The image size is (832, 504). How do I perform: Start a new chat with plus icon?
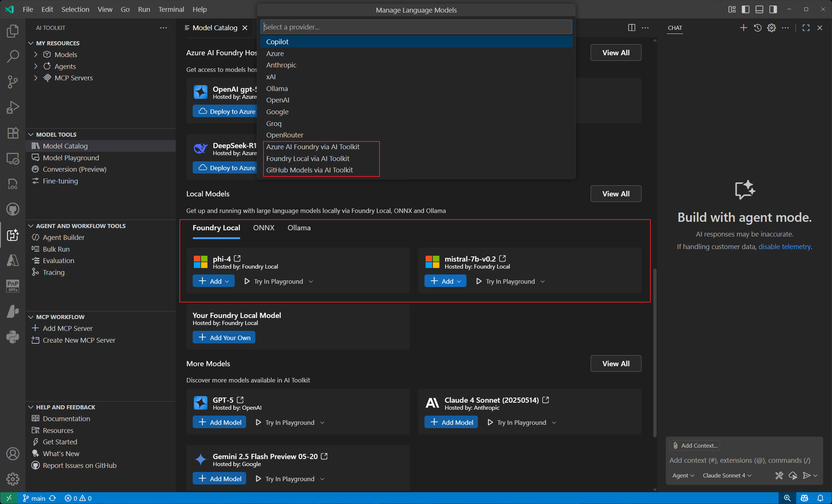click(744, 28)
